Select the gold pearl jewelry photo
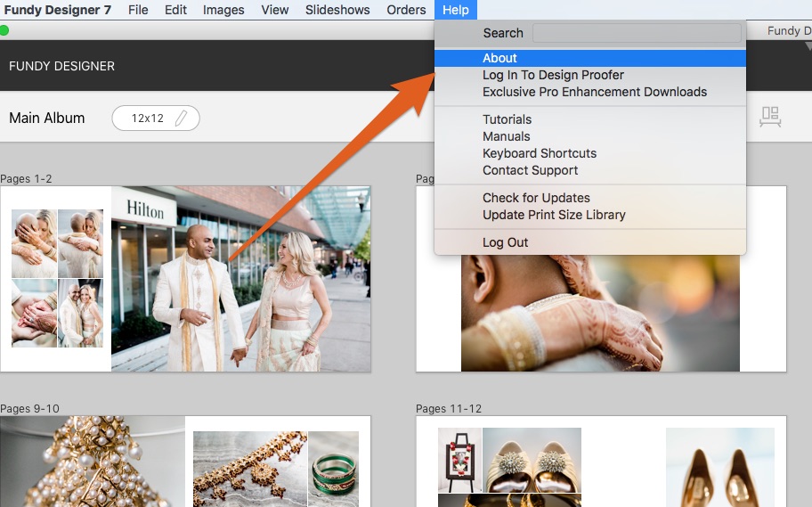Screen dimensions: 812x507 (x=93, y=462)
